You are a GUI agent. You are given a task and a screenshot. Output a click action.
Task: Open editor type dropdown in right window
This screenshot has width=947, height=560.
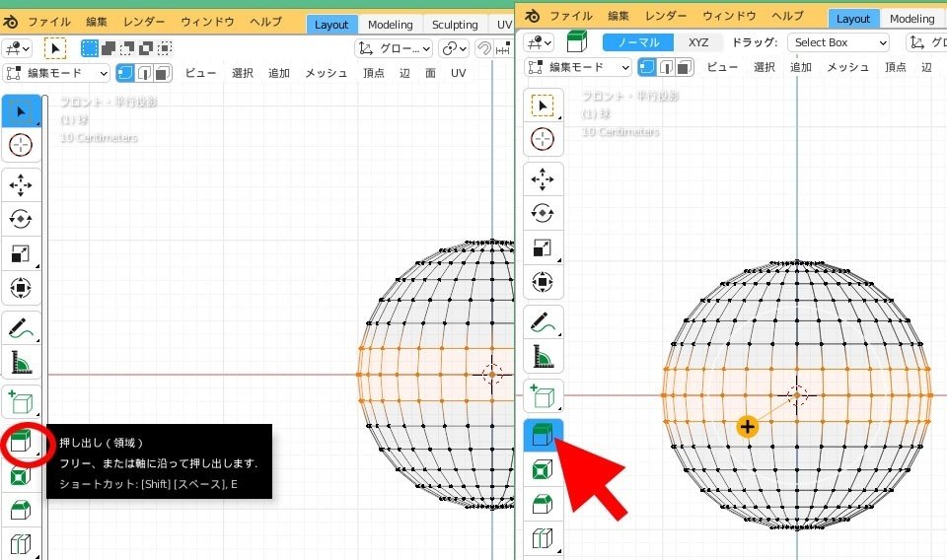click(x=539, y=42)
